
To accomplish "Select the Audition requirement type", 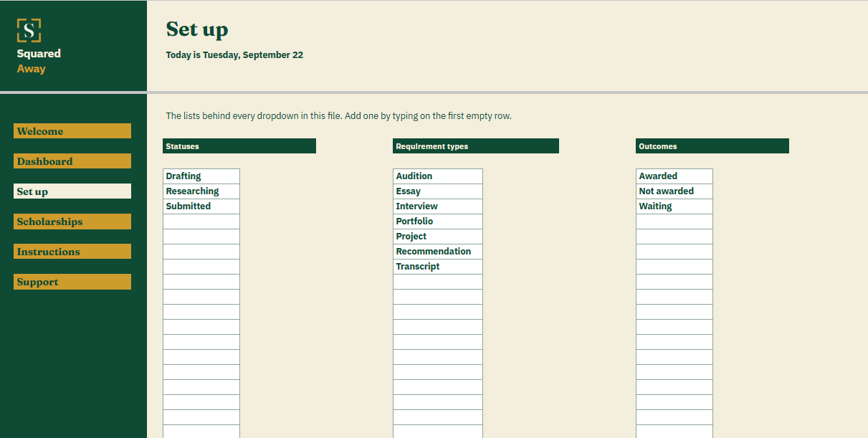I will coord(438,176).
